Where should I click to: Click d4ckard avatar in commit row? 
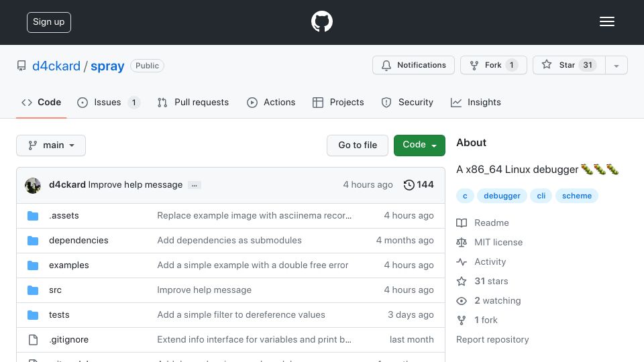(33, 185)
